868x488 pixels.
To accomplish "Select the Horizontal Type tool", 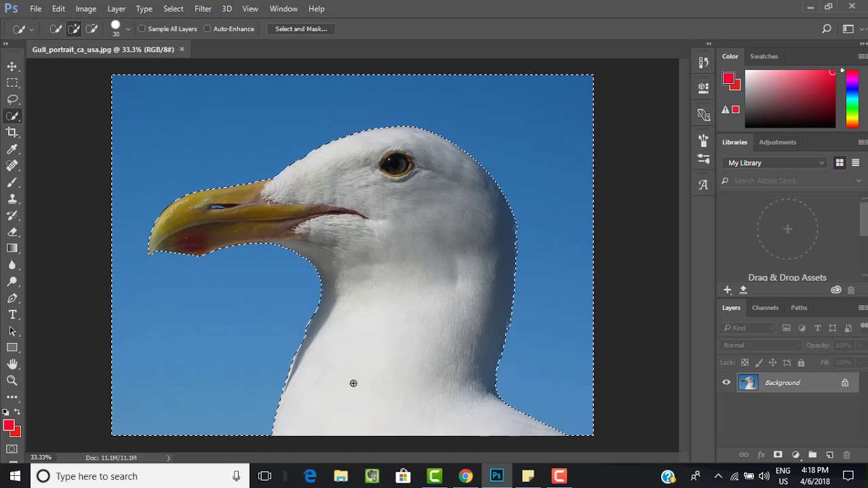I will coord(12,314).
